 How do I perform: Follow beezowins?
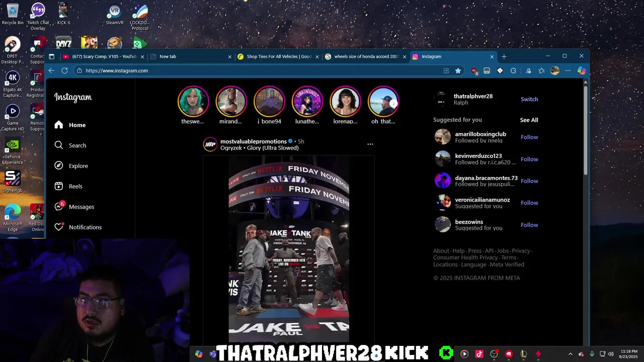pyautogui.click(x=529, y=225)
